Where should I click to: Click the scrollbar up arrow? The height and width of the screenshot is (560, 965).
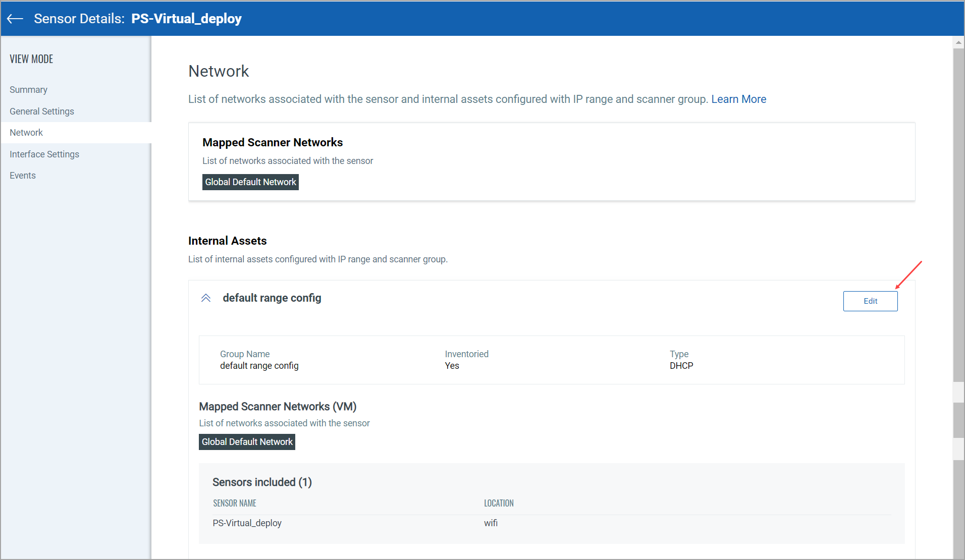pos(958,42)
